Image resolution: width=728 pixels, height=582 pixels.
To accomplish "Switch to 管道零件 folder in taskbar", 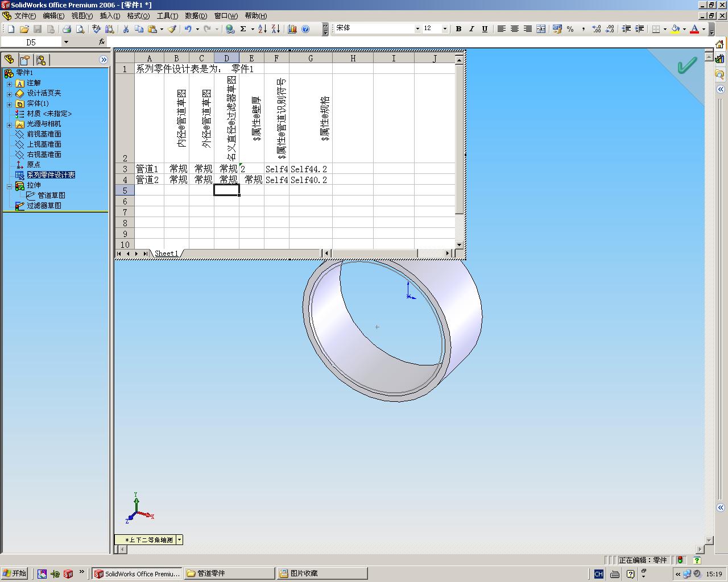I will 229,573.
